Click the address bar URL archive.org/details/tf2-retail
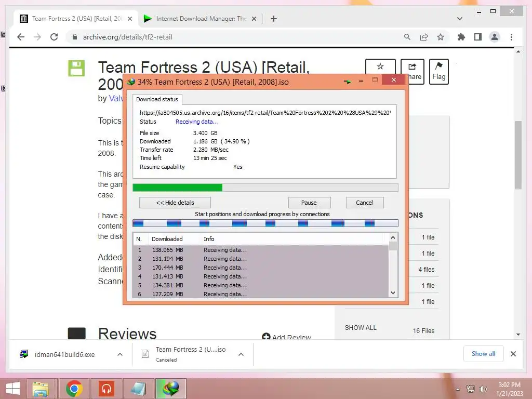 pos(128,37)
